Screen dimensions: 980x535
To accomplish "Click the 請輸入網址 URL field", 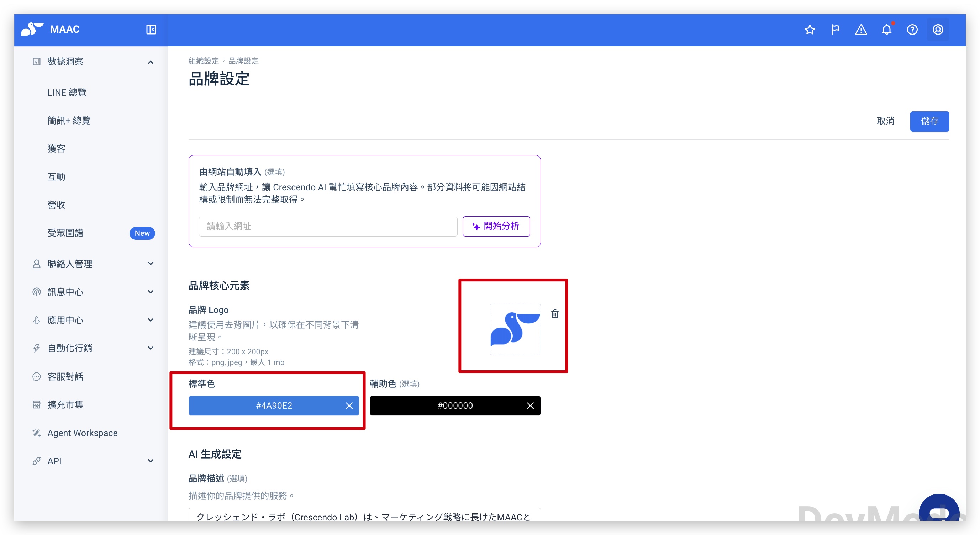I will 328,226.
